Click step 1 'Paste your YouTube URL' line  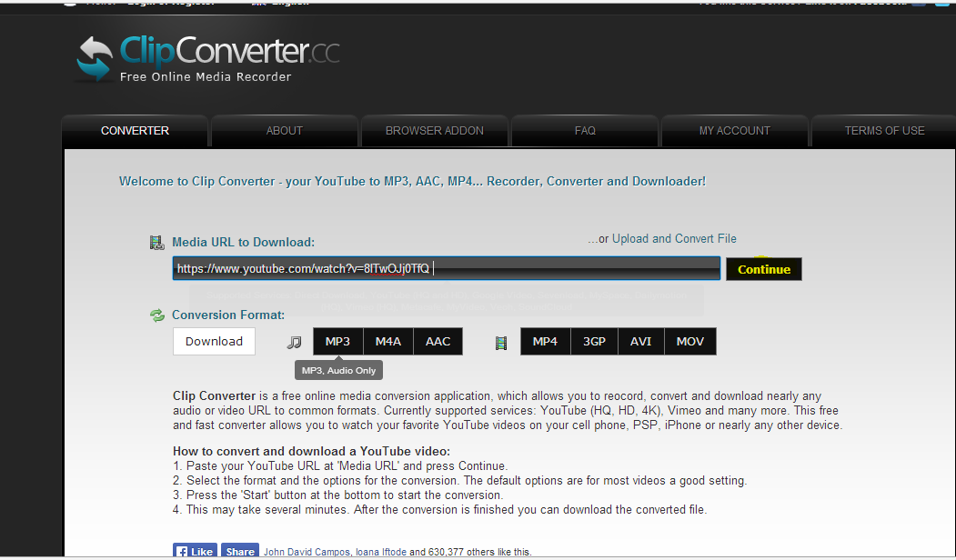(340, 466)
